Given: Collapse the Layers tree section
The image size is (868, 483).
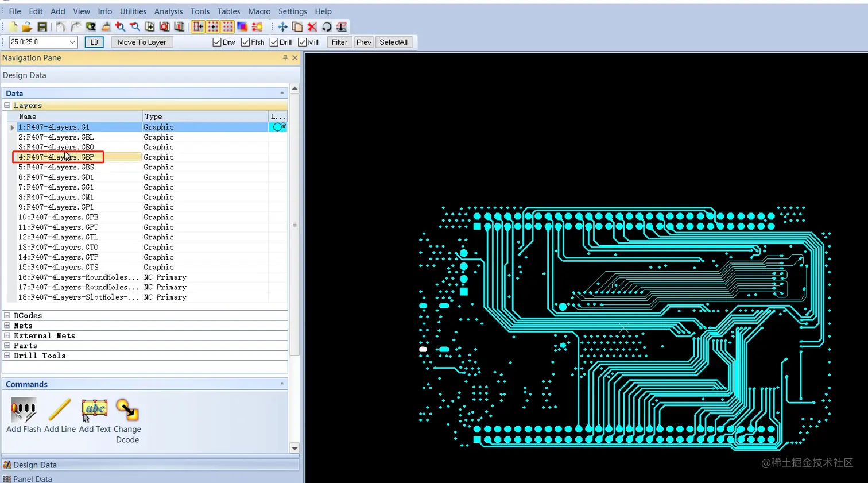Looking at the screenshot, I should [x=7, y=105].
